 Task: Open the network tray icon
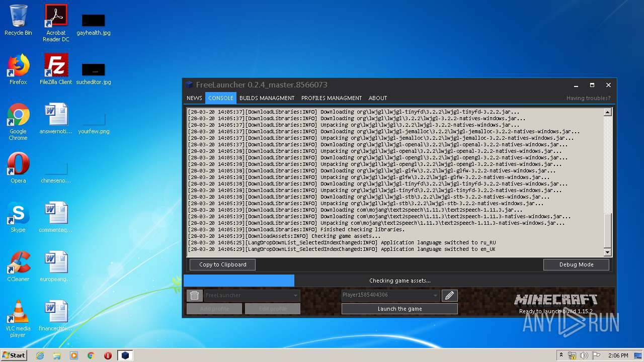pyautogui.click(x=572, y=355)
